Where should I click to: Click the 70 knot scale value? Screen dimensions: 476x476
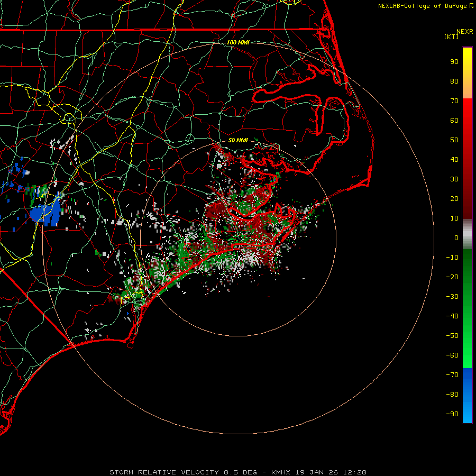[x=454, y=101]
